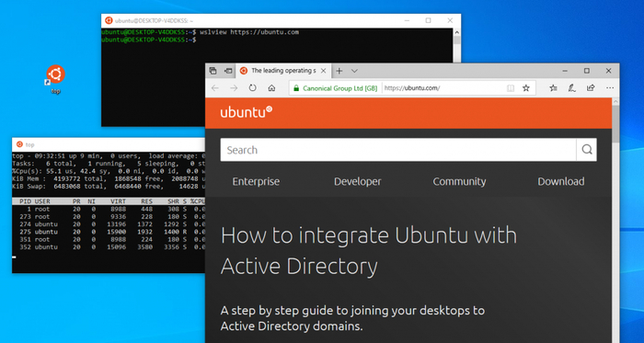Image resolution: width=644 pixels, height=343 pixels.
Task: Click the Search field on the ubuntu site
Action: click(398, 150)
